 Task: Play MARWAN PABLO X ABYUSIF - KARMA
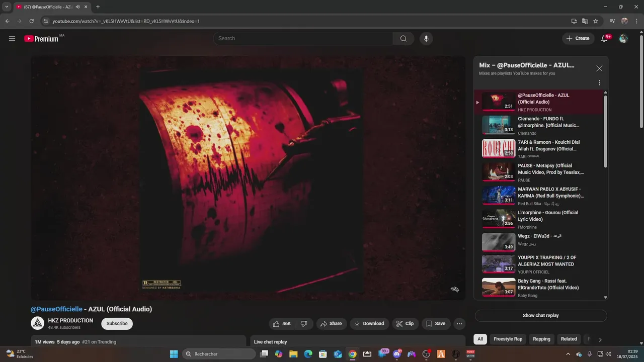(x=538, y=196)
